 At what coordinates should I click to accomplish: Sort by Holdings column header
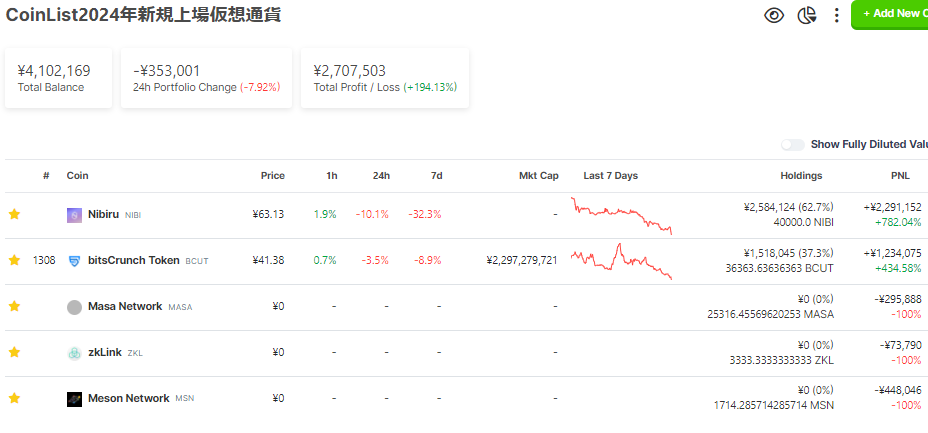[x=801, y=176]
